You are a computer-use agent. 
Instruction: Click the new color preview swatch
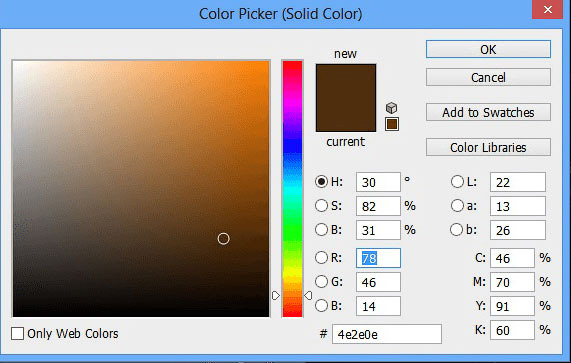346,81
